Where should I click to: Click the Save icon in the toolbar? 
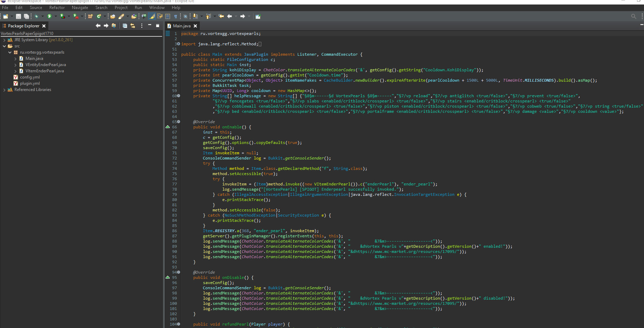(18, 16)
